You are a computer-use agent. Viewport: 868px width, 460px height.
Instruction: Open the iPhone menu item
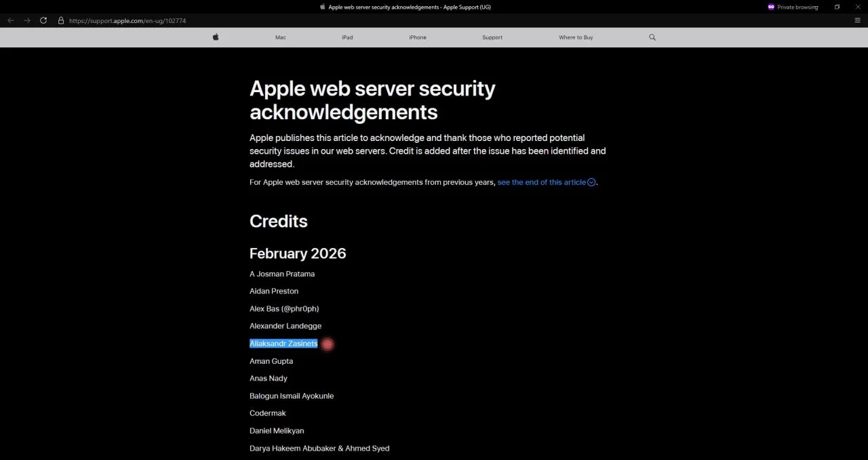coord(418,37)
